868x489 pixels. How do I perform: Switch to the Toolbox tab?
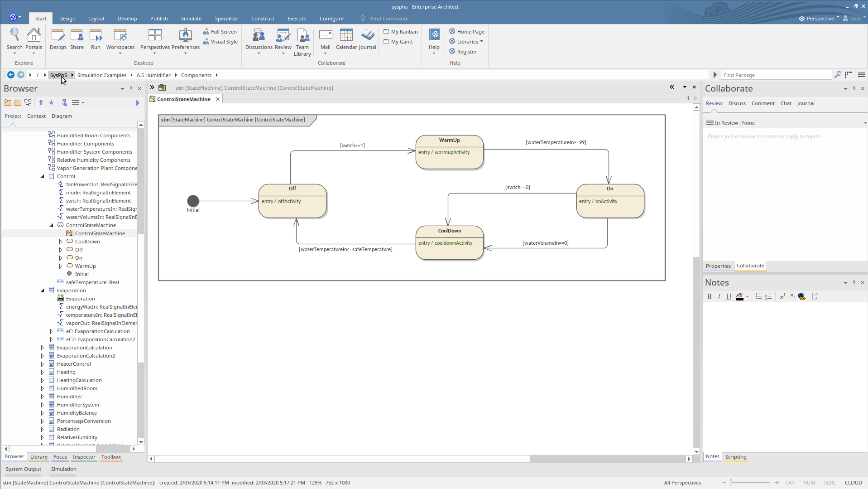point(111,457)
